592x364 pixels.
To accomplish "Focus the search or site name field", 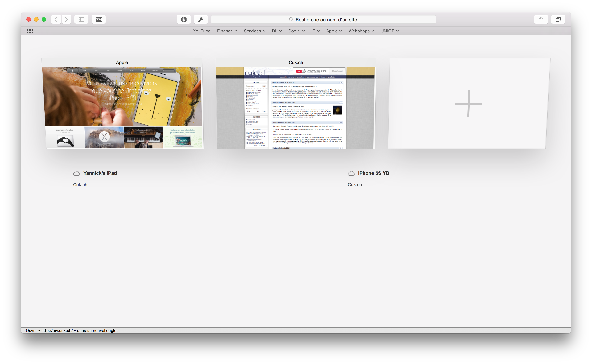I will [x=323, y=20].
